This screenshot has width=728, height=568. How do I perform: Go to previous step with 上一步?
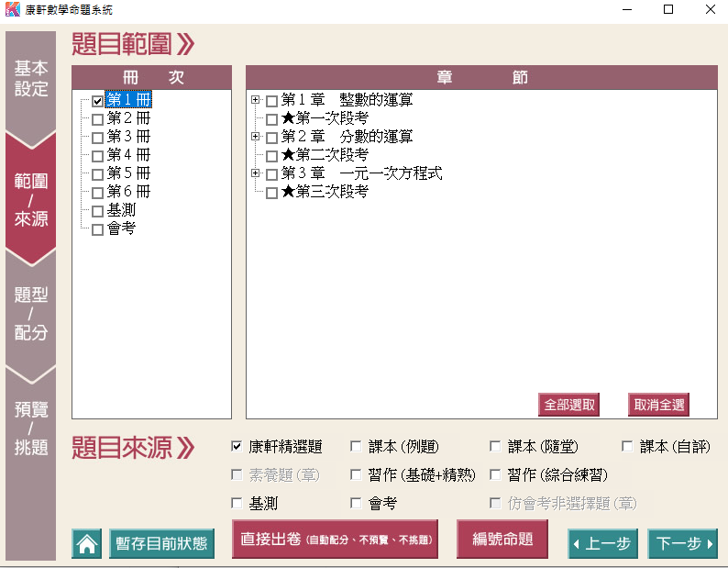click(602, 543)
